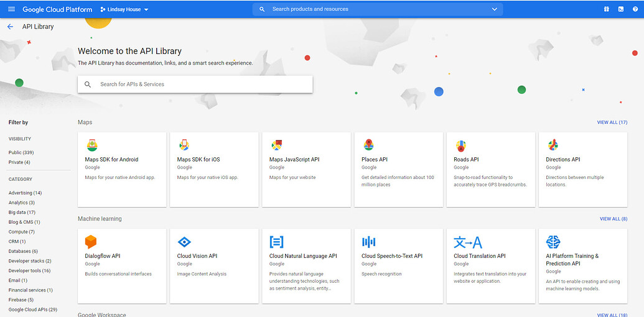Select the Advertising (14) category
The image size is (644, 317).
click(x=25, y=193)
